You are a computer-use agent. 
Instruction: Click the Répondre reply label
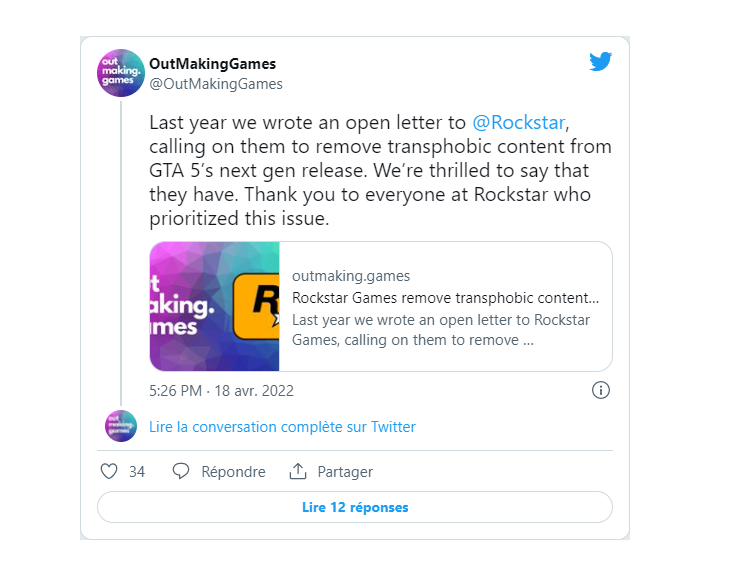233,471
